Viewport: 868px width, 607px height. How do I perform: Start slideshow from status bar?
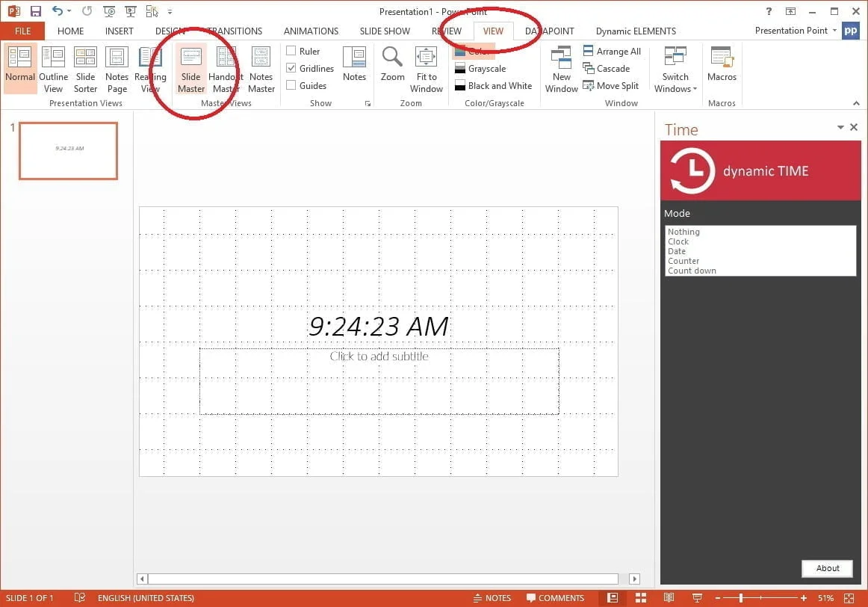(696, 598)
